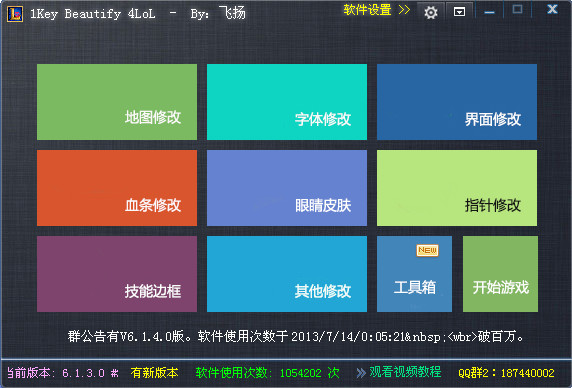The height and width of the screenshot is (388, 572).
Task: Click the 有新版本 new version notice
Action: pyautogui.click(x=155, y=373)
